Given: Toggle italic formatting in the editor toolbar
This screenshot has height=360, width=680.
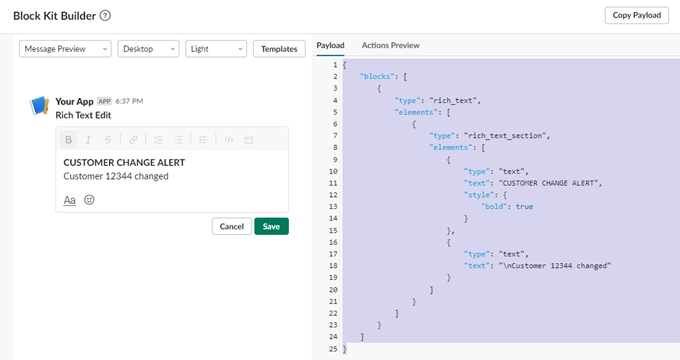Looking at the screenshot, I should click(88, 140).
